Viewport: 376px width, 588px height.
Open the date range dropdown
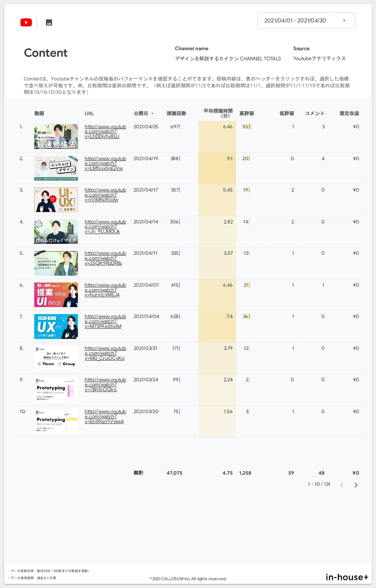pos(306,20)
